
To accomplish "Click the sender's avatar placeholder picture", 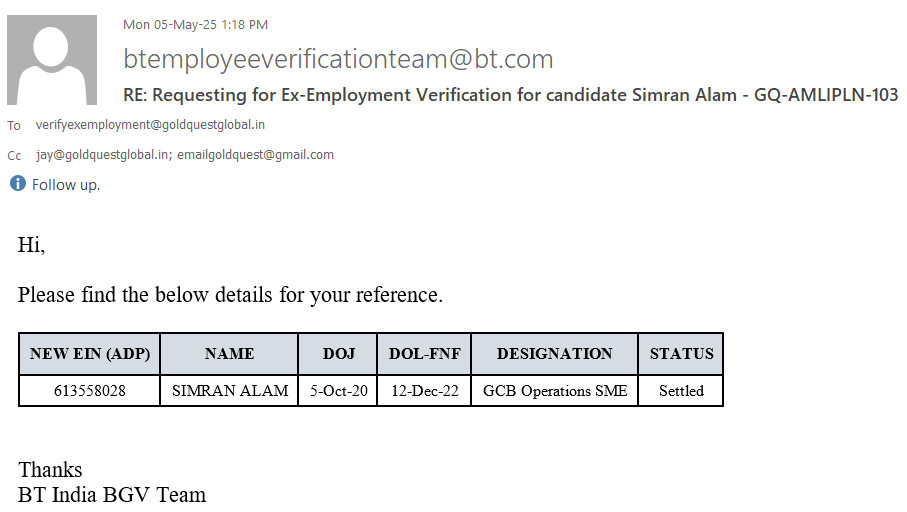I will [52, 60].
